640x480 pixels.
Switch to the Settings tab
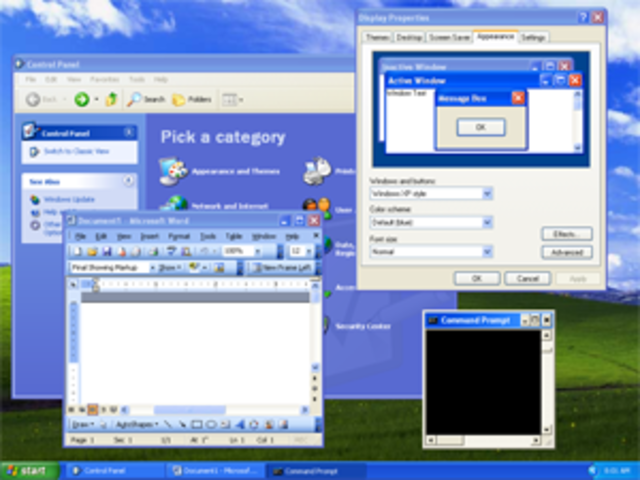(533, 38)
